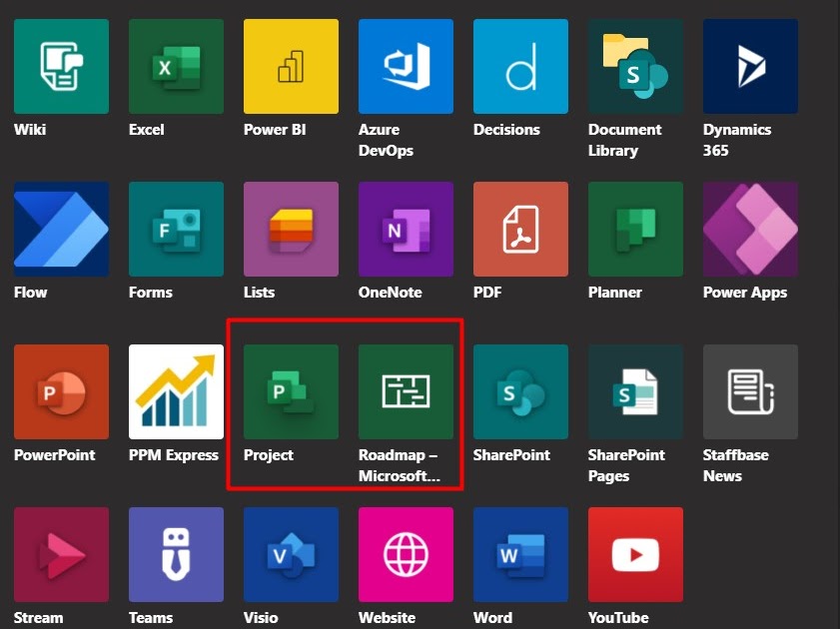840x629 pixels.
Task: Choose the Dynamics 365 app
Action: point(750,66)
